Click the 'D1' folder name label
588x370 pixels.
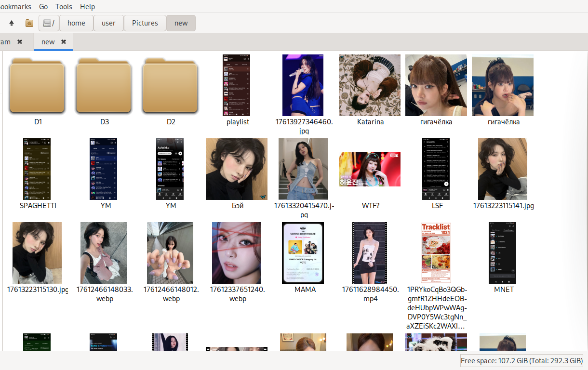38,122
